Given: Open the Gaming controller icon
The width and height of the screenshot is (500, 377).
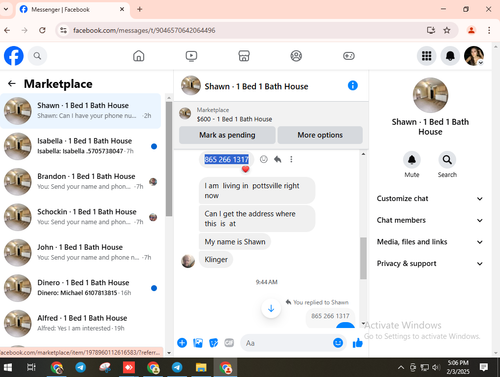Looking at the screenshot, I should pyautogui.click(x=349, y=56).
